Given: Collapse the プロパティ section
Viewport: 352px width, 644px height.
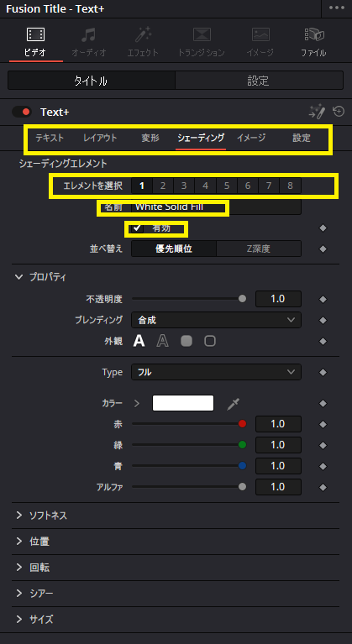Looking at the screenshot, I should click(x=18, y=277).
